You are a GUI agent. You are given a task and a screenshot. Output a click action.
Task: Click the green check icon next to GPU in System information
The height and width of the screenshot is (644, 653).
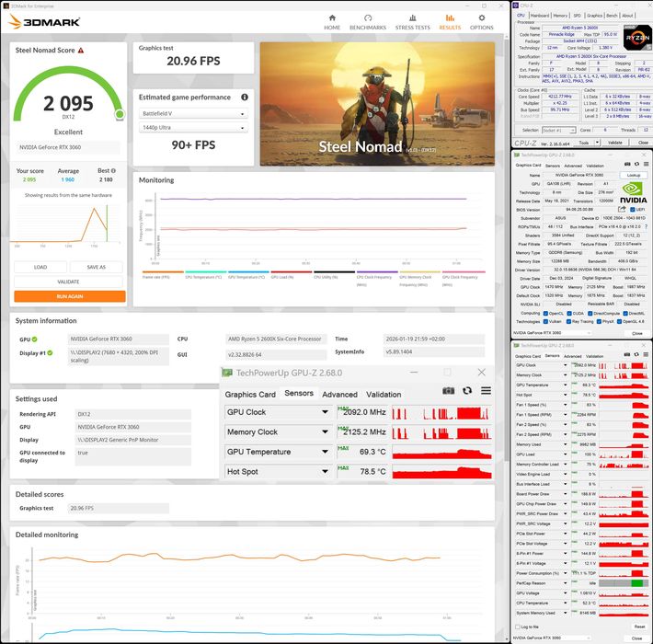35,339
